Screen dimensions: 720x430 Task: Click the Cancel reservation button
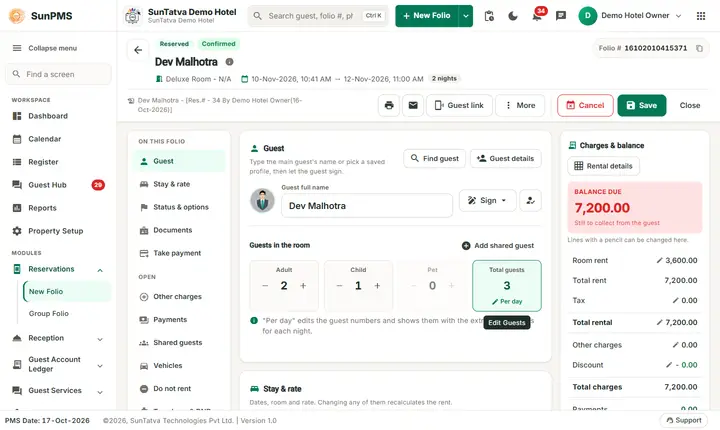tap(585, 105)
